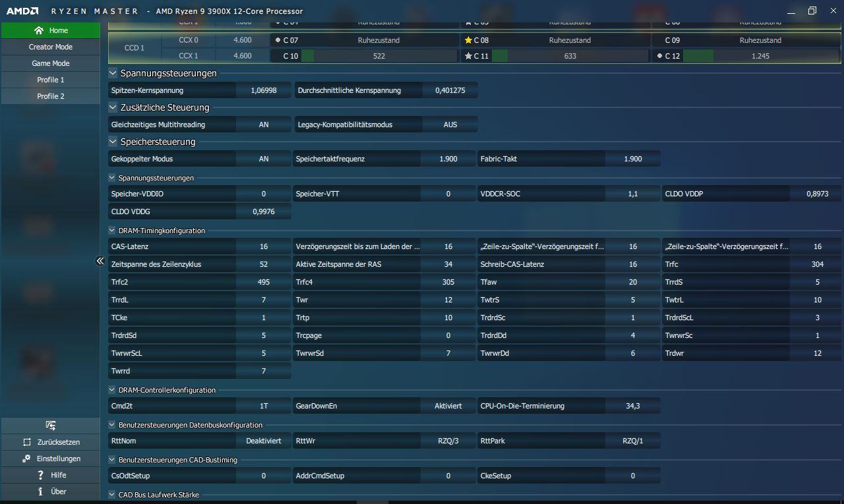Click the Home house icon
Image resolution: width=844 pixels, height=504 pixels.
tap(39, 30)
